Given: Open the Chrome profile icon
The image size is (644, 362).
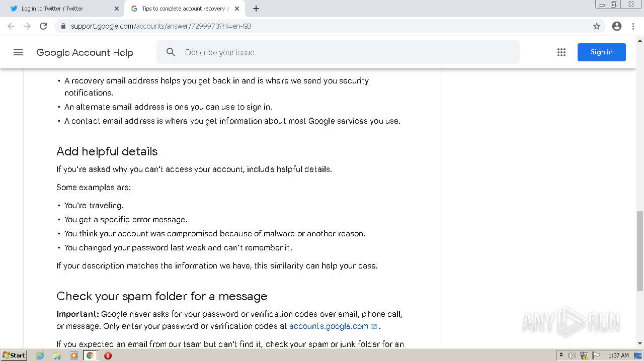Looking at the screenshot, I should (x=617, y=26).
